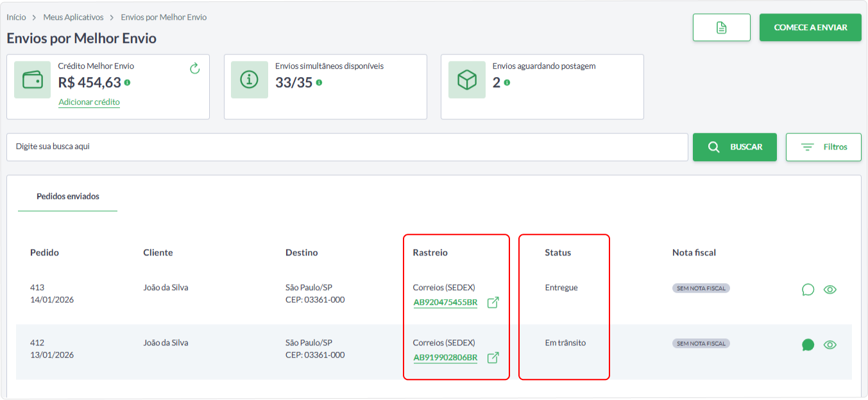868x400 pixels.
Task: Click São Paulo/SP destination in order 413 row
Action: coord(309,288)
